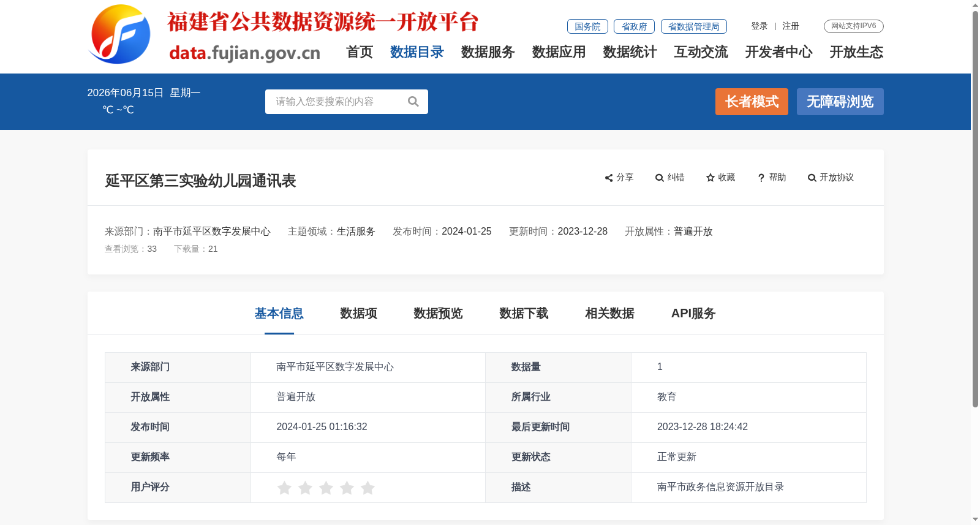Enable 长者模式 (elder mode)
Viewport: 980px width, 525px height.
coord(752,102)
